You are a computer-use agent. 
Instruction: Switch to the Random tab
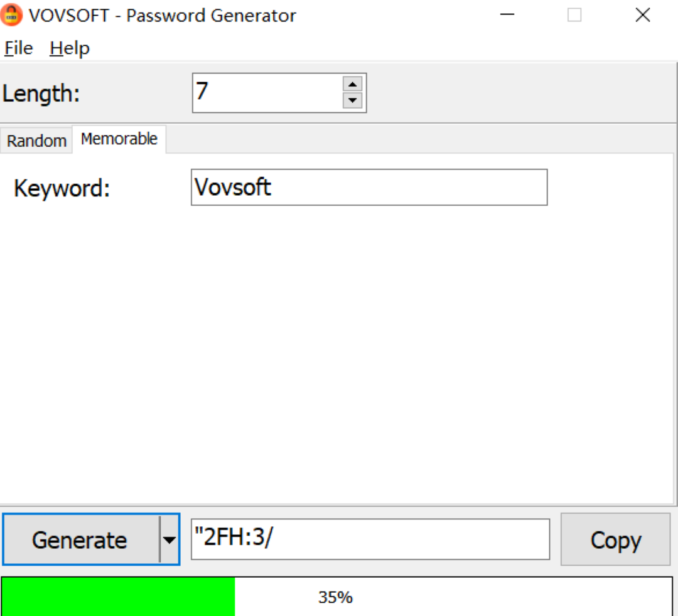click(x=36, y=141)
